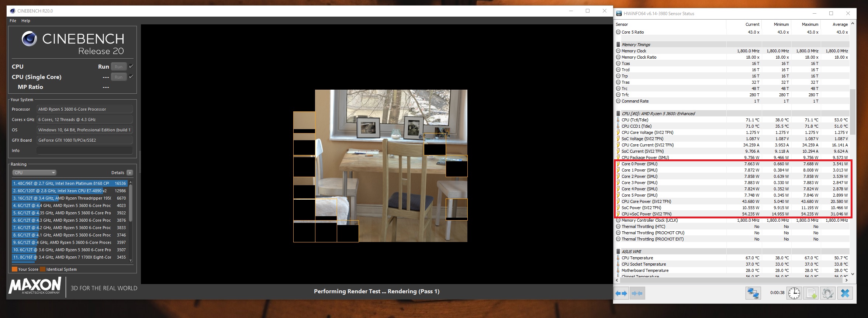Click the MAXON logo
This screenshot has width=868, height=318.
point(35,286)
